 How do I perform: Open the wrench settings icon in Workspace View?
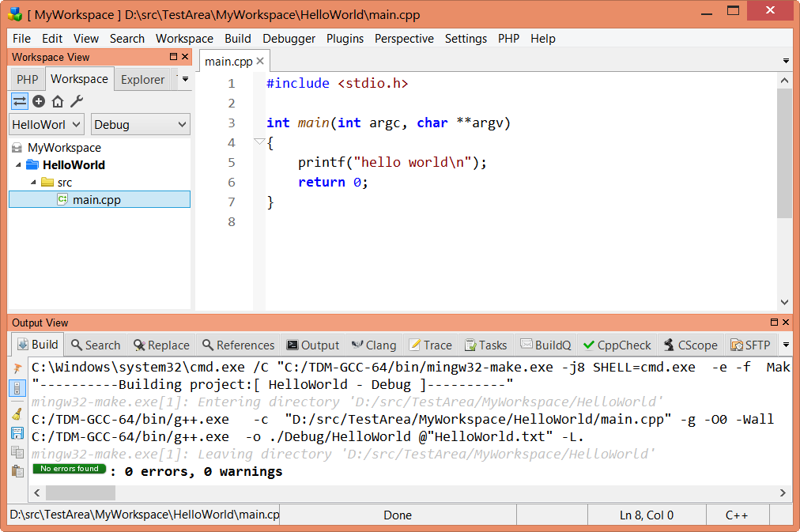click(x=76, y=101)
